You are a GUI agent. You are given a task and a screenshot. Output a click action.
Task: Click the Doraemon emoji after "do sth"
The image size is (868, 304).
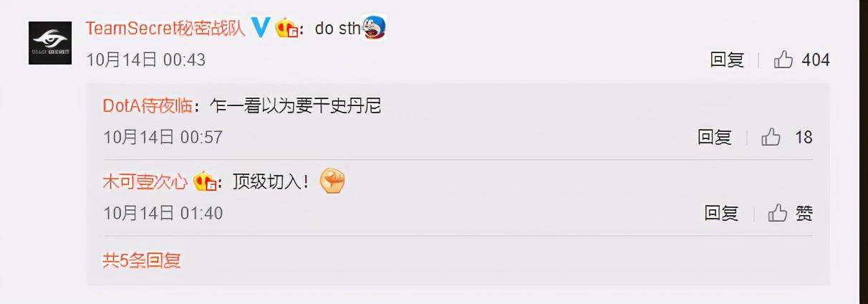pos(374,28)
